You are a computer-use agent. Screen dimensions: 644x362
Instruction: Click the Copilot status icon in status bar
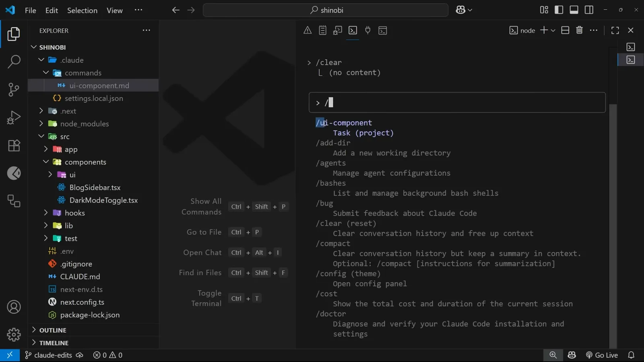pyautogui.click(x=572, y=355)
